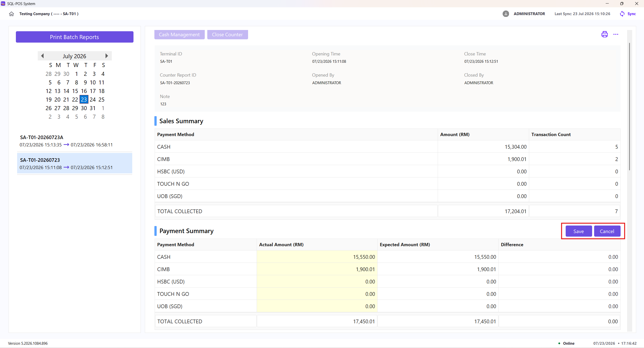Click status bar date 07/23/2026
This screenshot has height=348, width=644.
pyautogui.click(x=604, y=343)
